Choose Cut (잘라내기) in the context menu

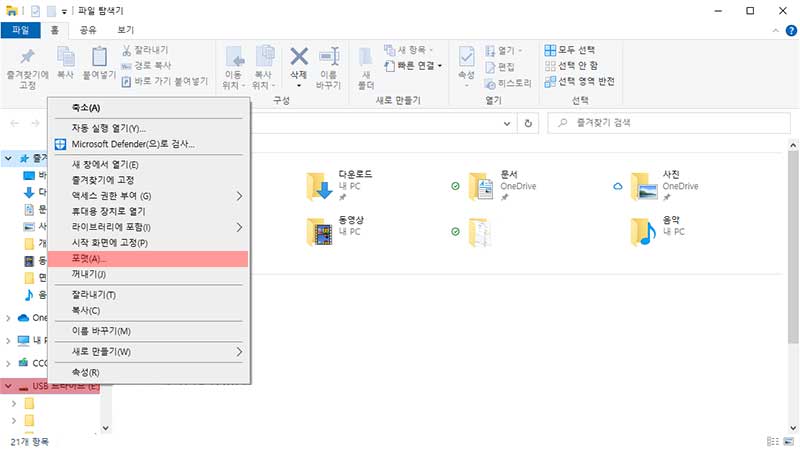(x=148, y=295)
